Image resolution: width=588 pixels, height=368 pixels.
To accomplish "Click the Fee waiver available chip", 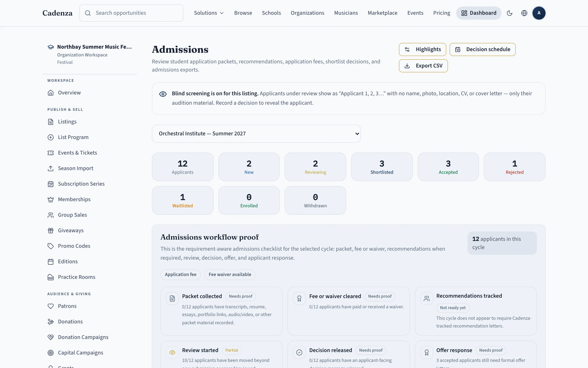I will (x=230, y=275).
